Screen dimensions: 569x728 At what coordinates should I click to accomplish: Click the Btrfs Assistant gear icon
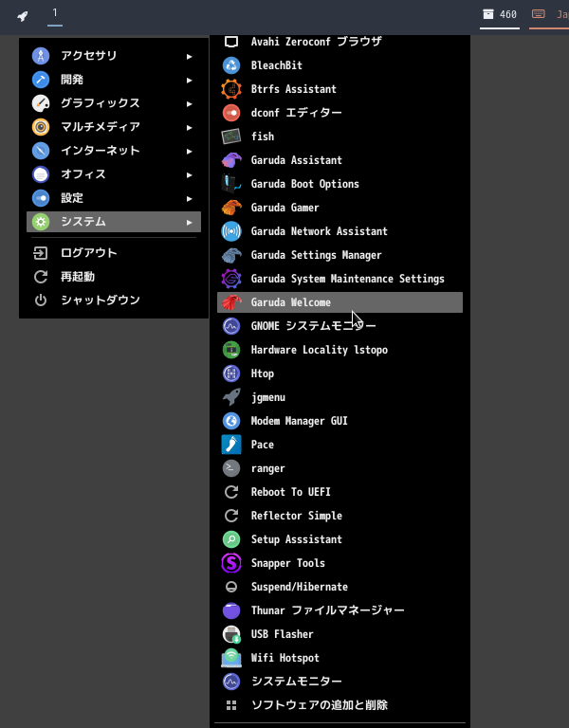coord(231,89)
